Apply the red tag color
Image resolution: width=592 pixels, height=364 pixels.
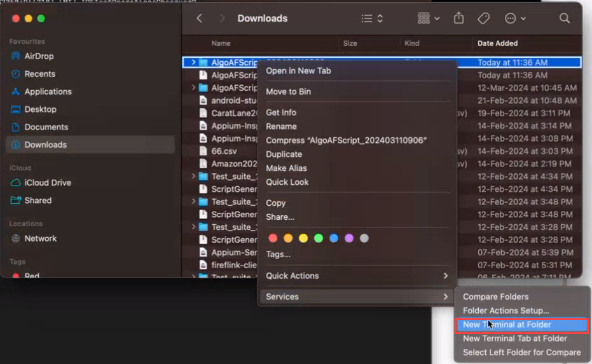tap(273, 238)
